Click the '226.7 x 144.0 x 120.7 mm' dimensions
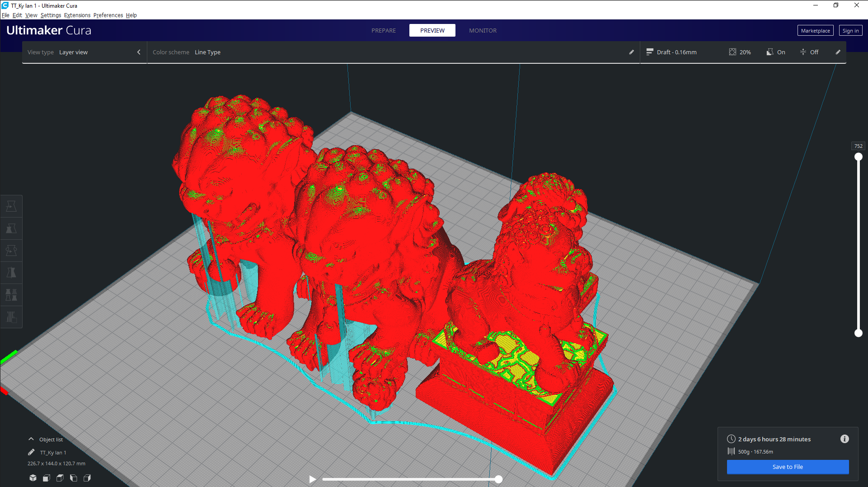 click(56, 463)
